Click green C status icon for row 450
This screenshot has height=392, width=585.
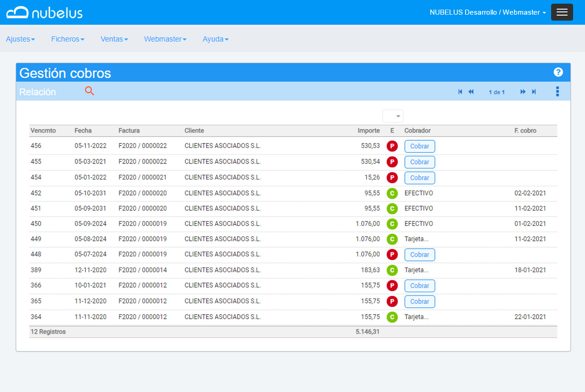(x=392, y=224)
